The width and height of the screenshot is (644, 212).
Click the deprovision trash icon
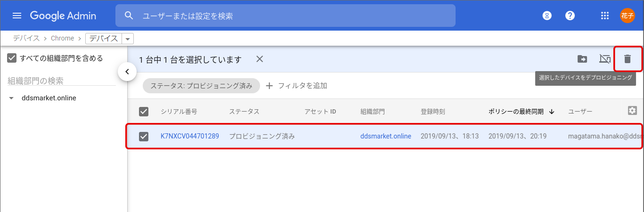pyautogui.click(x=627, y=59)
